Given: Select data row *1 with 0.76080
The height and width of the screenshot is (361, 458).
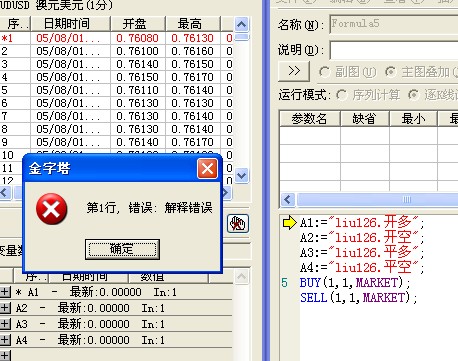Looking at the screenshot, I should [x=116, y=38].
